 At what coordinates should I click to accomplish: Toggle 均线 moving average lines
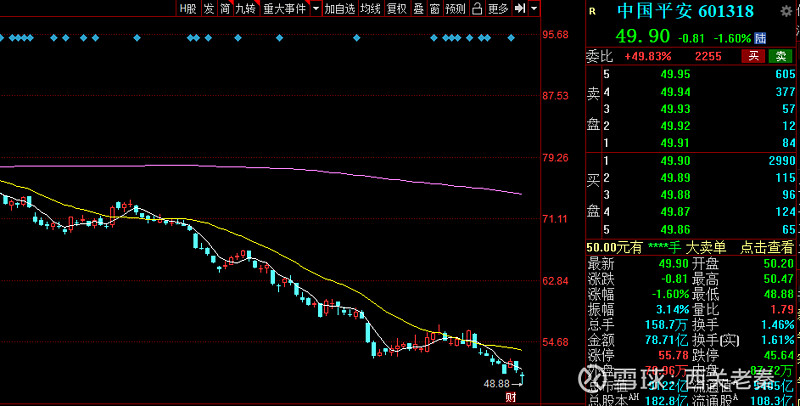pos(370,8)
